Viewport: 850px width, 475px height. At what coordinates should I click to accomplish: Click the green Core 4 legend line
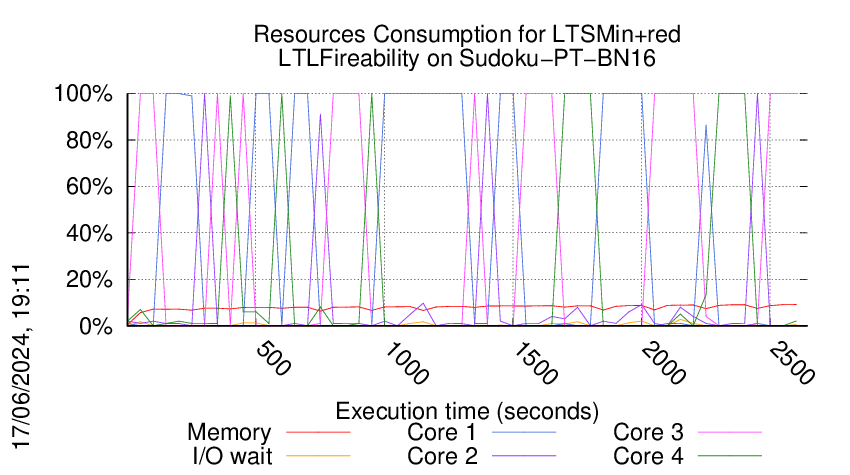[x=730, y=456]
